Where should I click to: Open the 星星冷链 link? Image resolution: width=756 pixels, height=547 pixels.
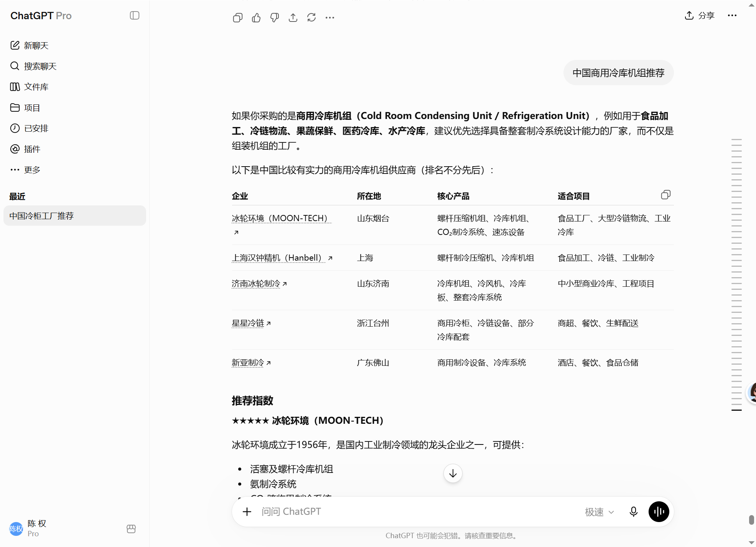click(x=251, y=323)
